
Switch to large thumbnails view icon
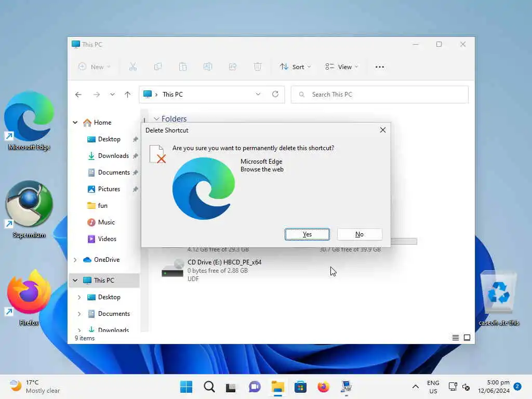467,338
